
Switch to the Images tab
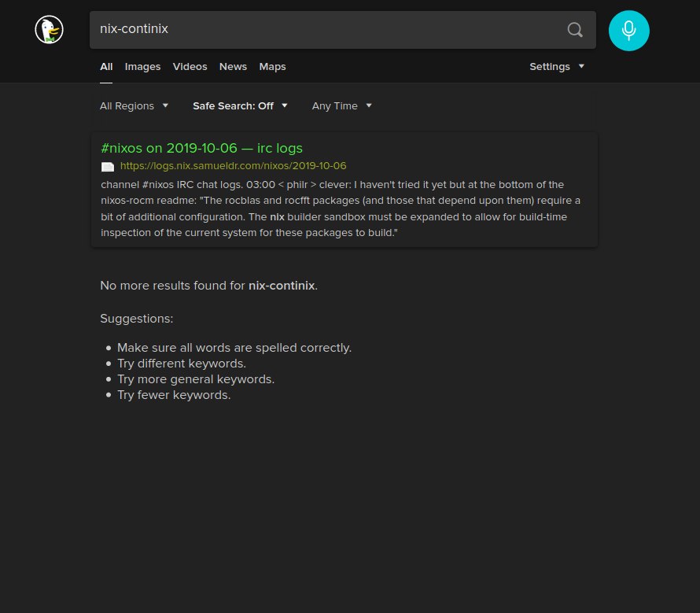pos(142,67)
